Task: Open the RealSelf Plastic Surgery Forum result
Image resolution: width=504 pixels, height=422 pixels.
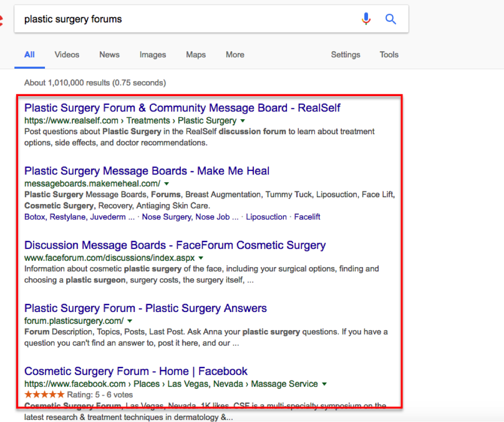Action: 182,108
